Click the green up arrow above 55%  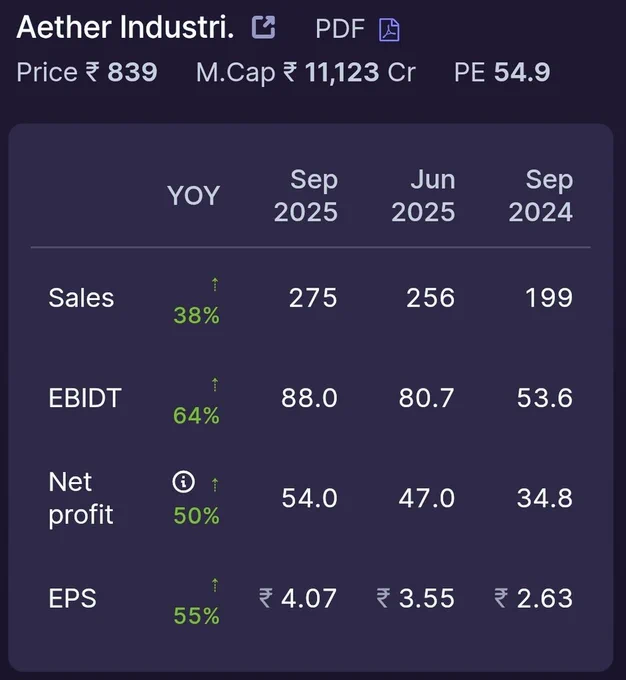pos(215,585)
